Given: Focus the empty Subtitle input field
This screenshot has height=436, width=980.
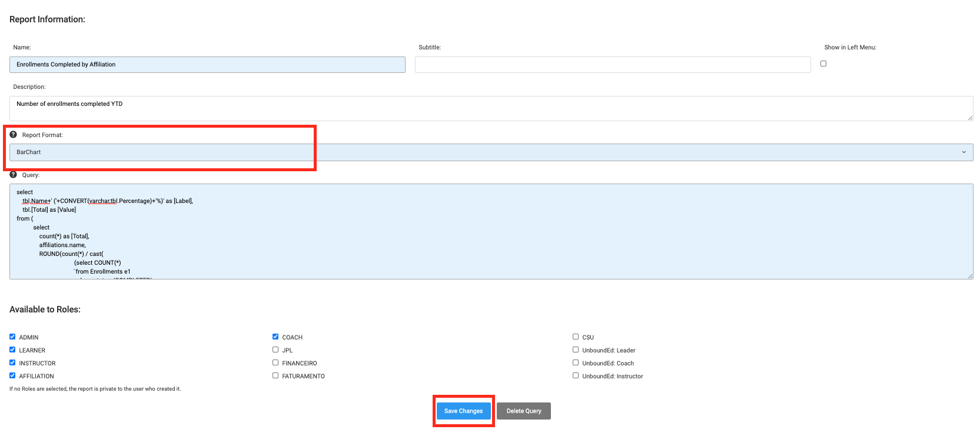Looking at the screenshot, I should coord(612,65).
